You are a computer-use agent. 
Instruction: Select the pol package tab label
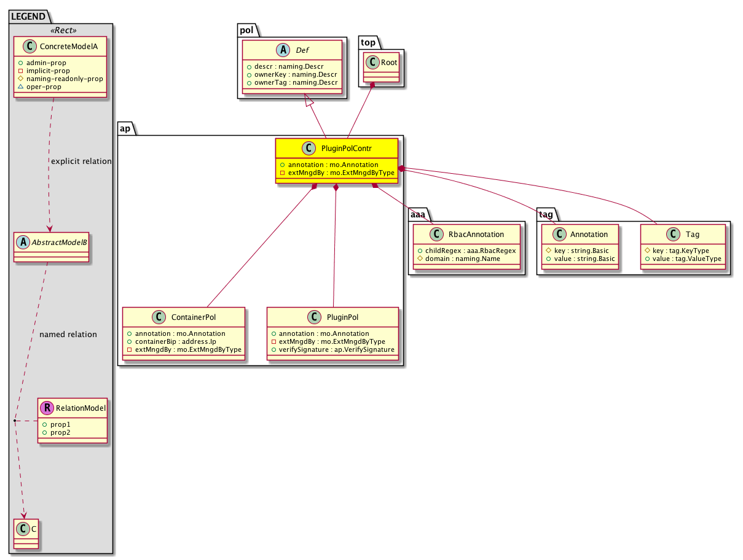click(246, 30)
